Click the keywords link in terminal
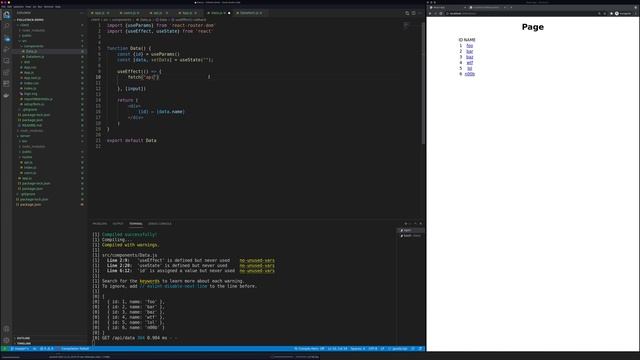 (149, 281)
